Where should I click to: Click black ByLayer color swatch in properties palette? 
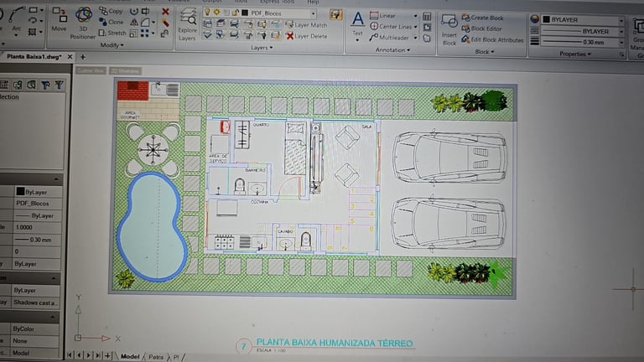[20, 191]
